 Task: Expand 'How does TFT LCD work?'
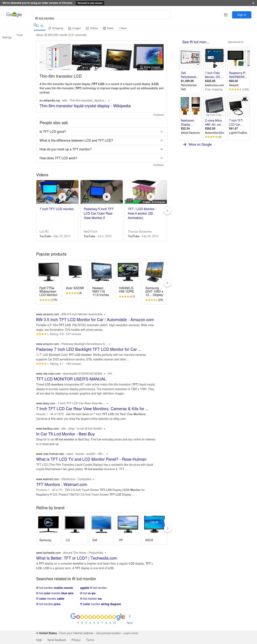102,158
